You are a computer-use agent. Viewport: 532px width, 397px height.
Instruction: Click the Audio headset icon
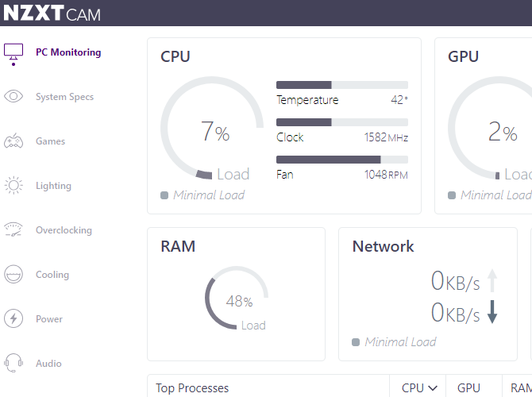13,364
